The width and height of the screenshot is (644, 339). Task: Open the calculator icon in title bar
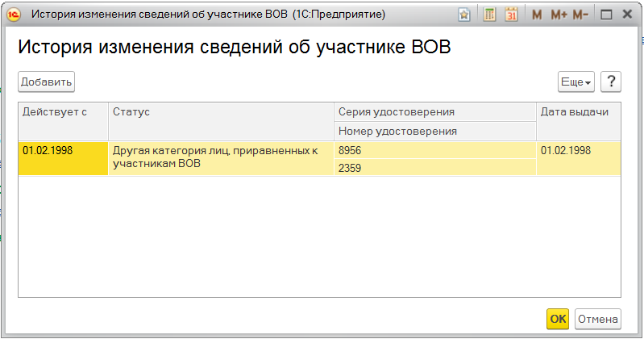[489, 15]
